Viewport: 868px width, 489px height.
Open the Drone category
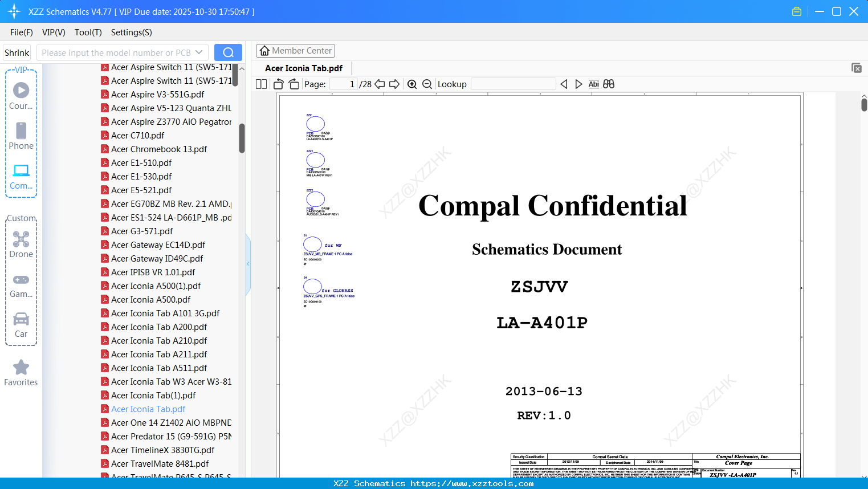point(21,244)
